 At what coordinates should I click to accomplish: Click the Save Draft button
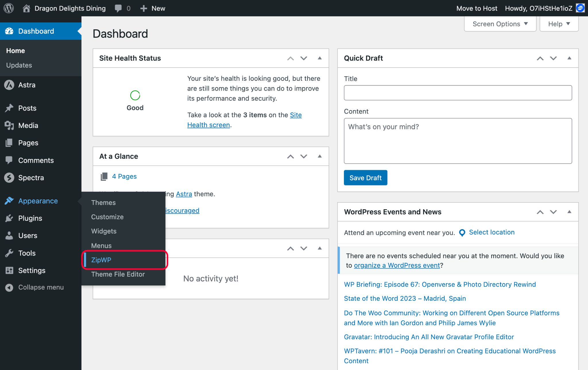365,178
